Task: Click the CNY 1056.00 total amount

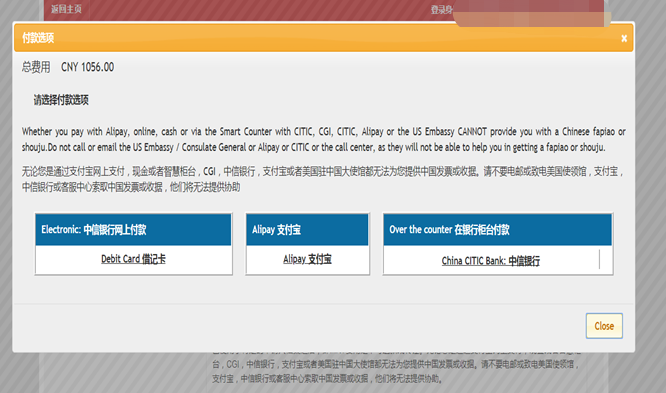Action: 87,67
